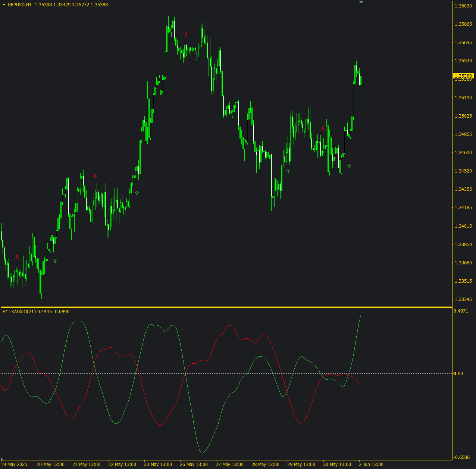Click the 29 May 13:00 date label
The height and width of the screenshot is (469, 476).
301,465
